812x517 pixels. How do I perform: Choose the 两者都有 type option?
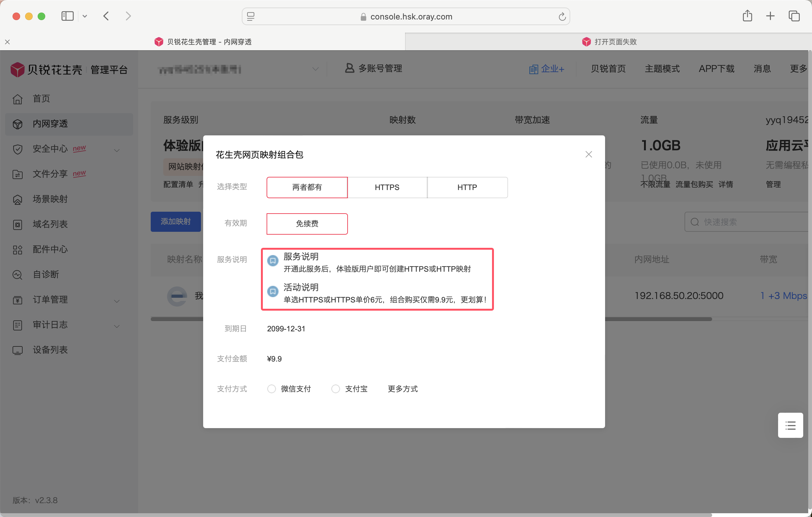(307, 187)
